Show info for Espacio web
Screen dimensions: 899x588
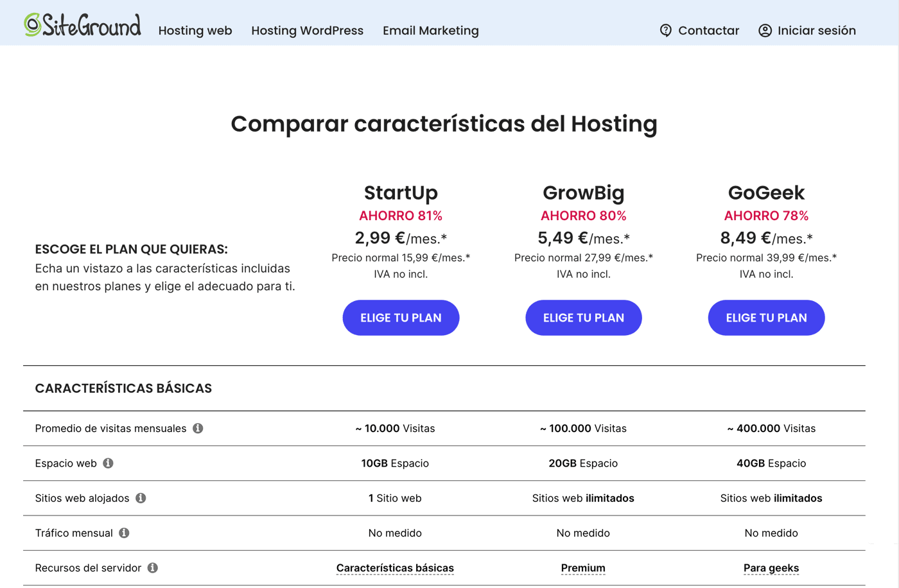[x=108, y=463]
